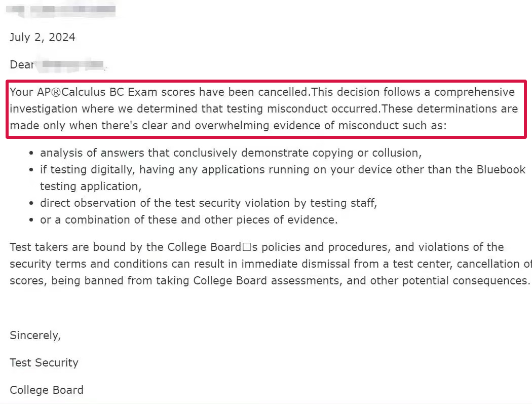
Task: Click the "Sincerely," closing line
Action: pyautogui.click(x=35, y=336)
